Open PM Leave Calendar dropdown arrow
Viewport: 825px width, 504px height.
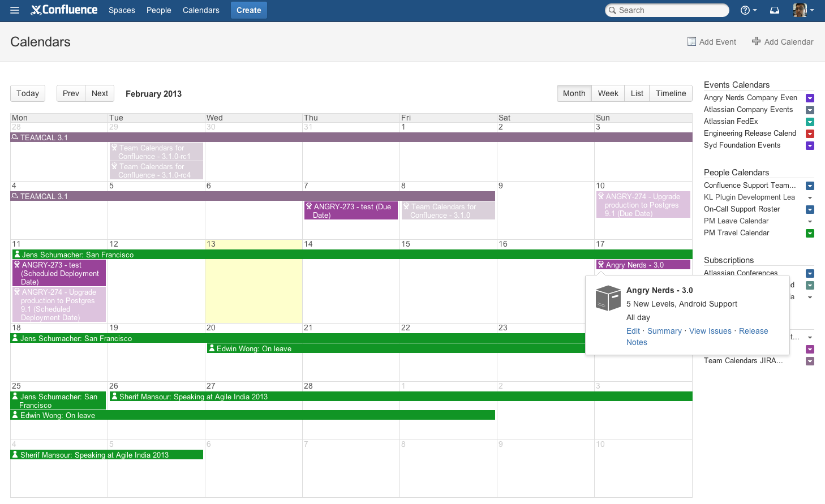pyautogui.click(x=810, y=221)
